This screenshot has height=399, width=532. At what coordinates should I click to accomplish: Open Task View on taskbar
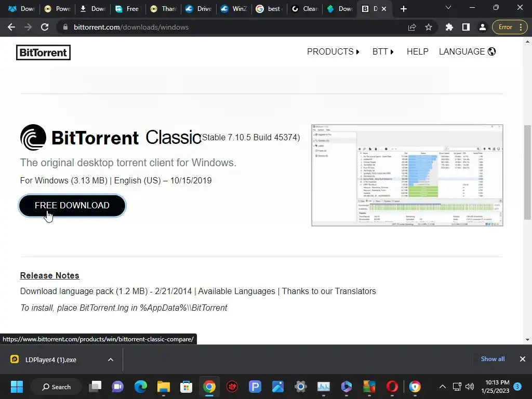tap(95, 387)
